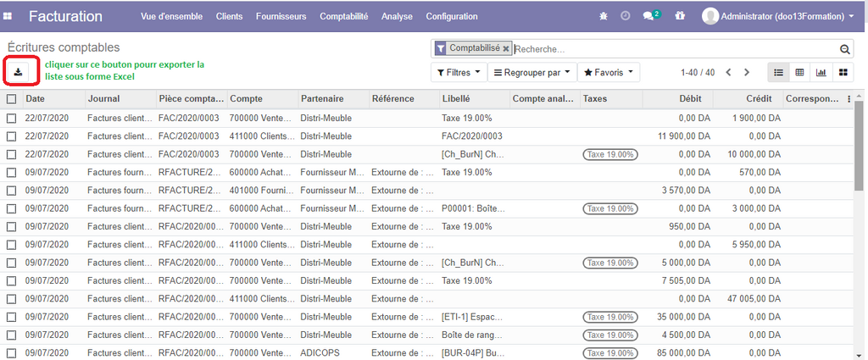868x360 pixels.
Task: Expand the Filtres dropdown
Action: pyautogui.click(x=460, y=73)
